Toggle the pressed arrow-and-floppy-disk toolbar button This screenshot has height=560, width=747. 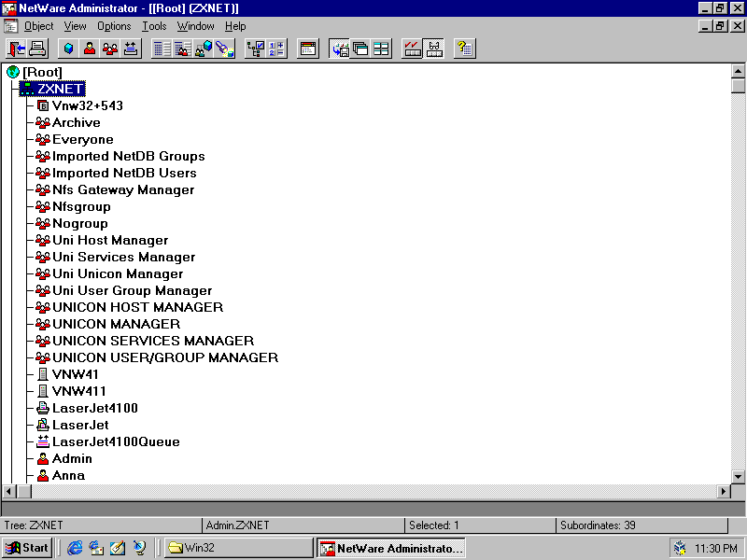[340, 49]
